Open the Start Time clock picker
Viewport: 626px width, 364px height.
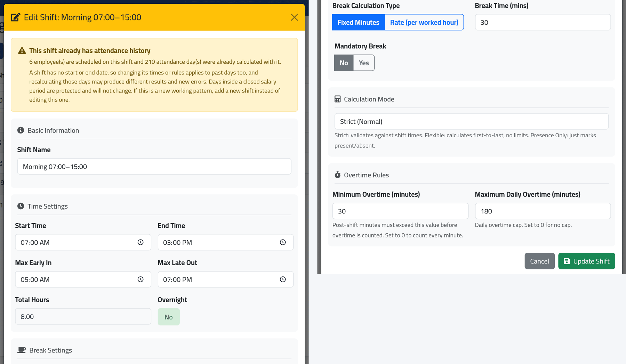(141, 242)
